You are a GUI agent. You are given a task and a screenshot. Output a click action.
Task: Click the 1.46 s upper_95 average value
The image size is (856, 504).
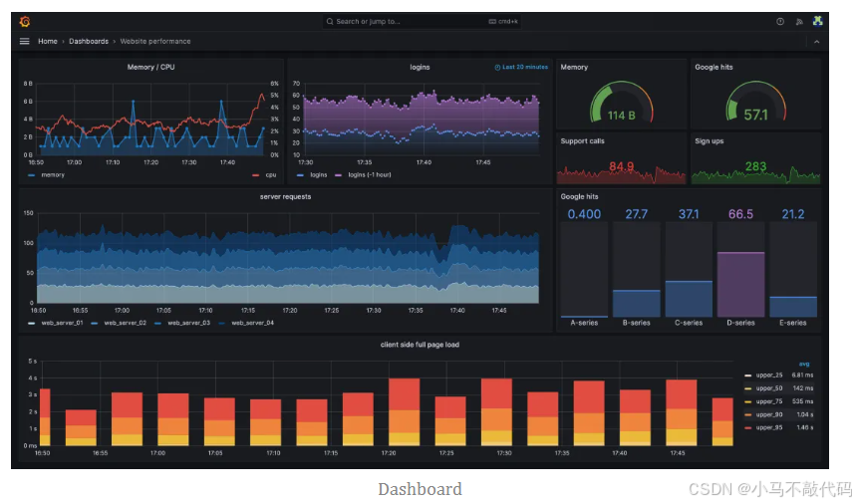(805, 427)
